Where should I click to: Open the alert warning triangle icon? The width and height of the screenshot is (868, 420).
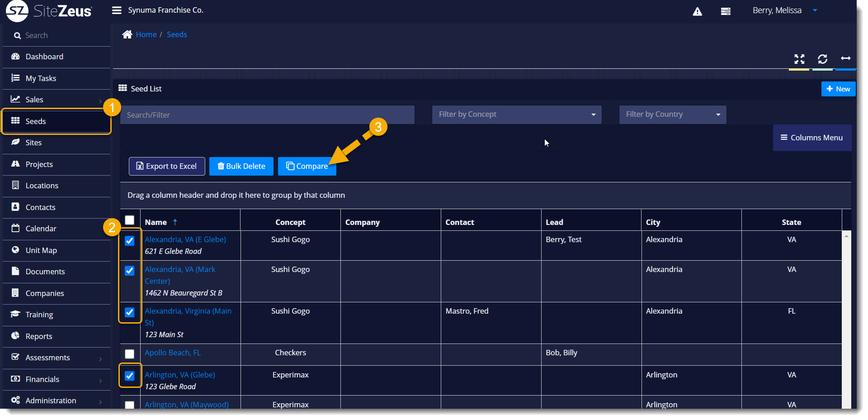[698, 11]
